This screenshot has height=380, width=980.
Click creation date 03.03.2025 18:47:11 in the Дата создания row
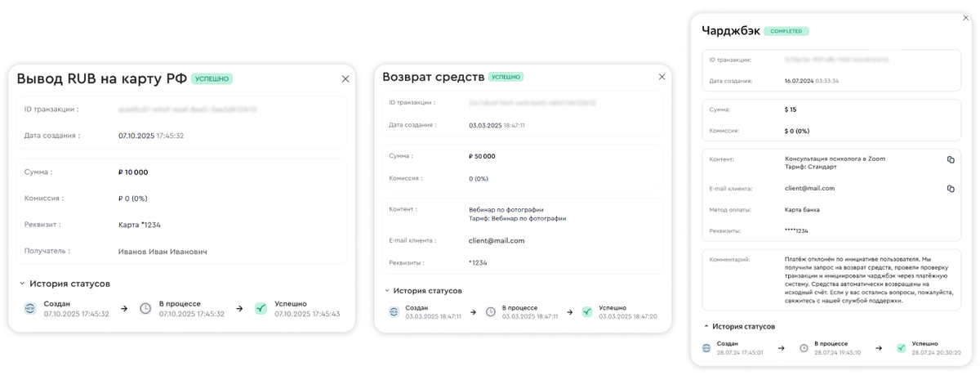click(x=497, y=126)
